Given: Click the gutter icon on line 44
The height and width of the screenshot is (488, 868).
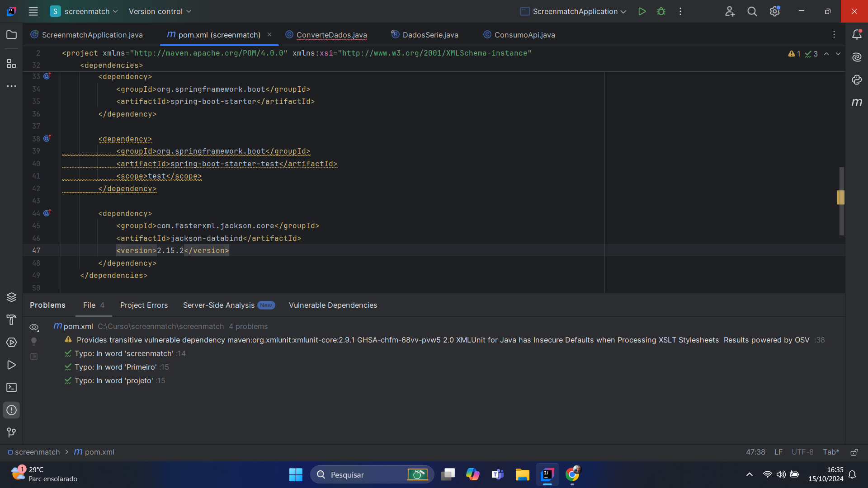Looking at the screenshot, I should tap(47, 213).
